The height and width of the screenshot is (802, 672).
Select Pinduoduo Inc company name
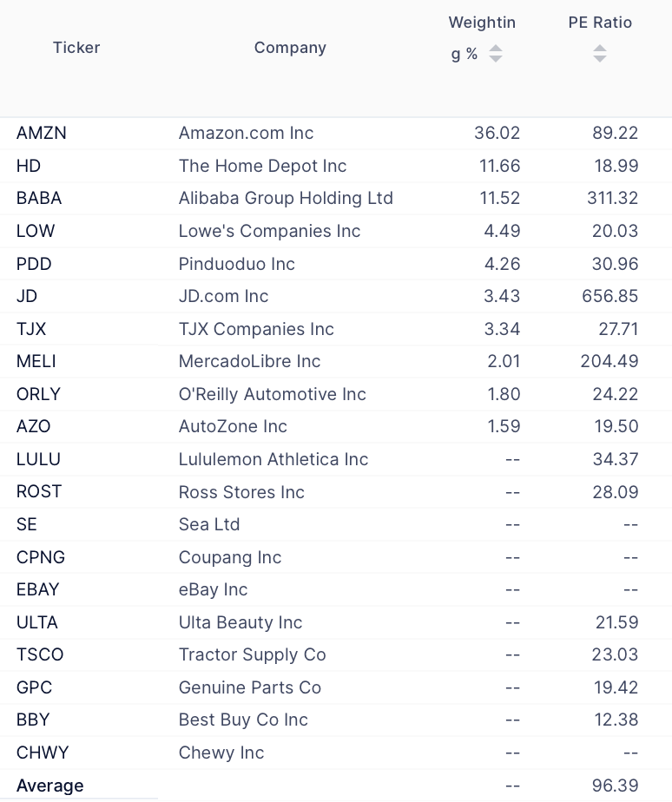click(x=237, y=264)
